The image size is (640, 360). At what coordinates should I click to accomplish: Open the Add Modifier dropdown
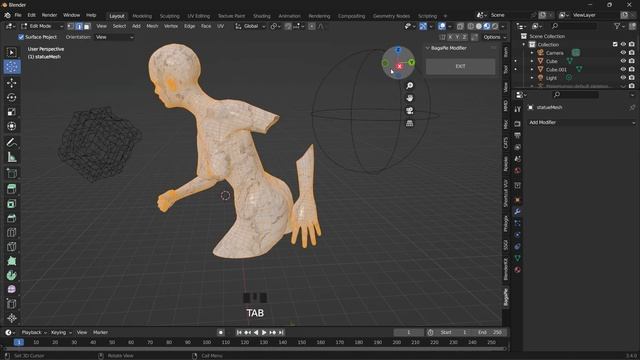click(581, 122)
